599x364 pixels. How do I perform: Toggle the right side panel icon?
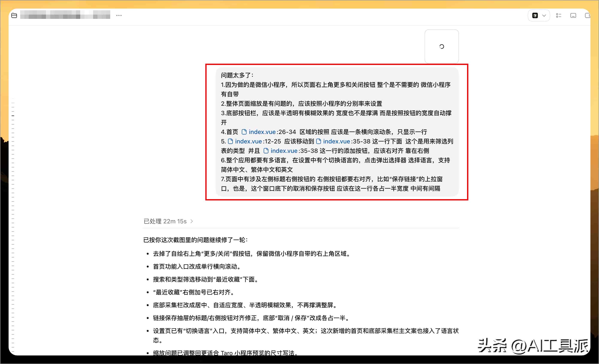pos(587,15)
